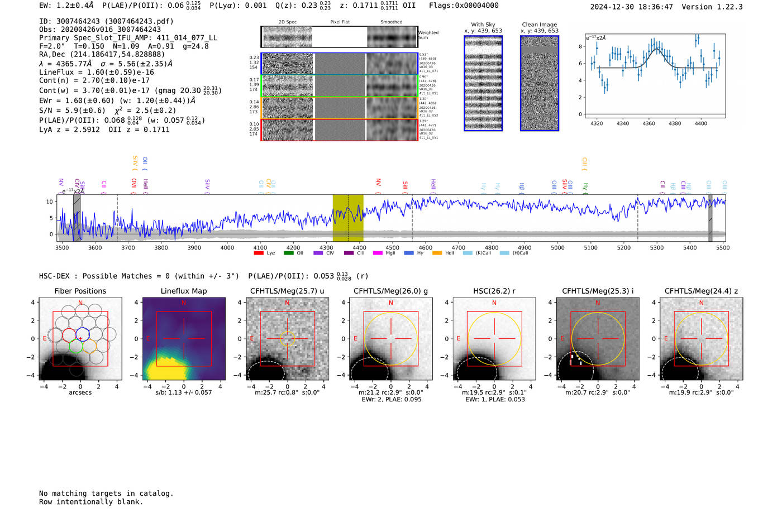Click the "Row intentionally blank." note
The image size is (782, 532).
(91, 502)
